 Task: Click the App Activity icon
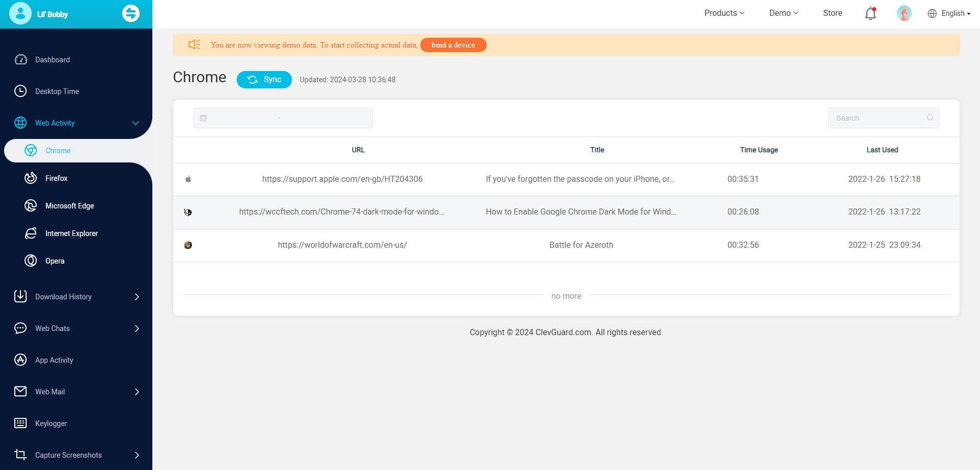click(x=20, y=360)
